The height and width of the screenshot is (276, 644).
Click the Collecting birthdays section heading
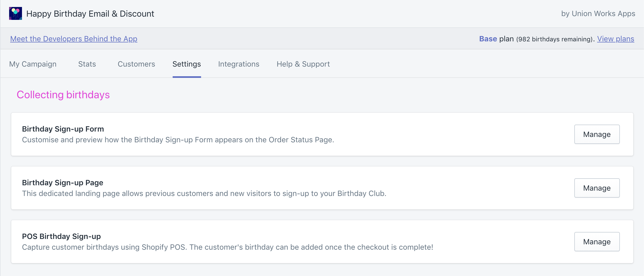[x=63, y=95]
